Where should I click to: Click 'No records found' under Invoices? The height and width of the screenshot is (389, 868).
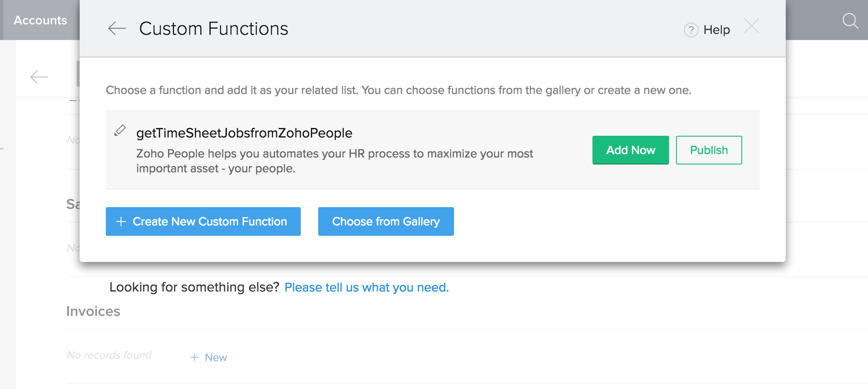[109, 355]
